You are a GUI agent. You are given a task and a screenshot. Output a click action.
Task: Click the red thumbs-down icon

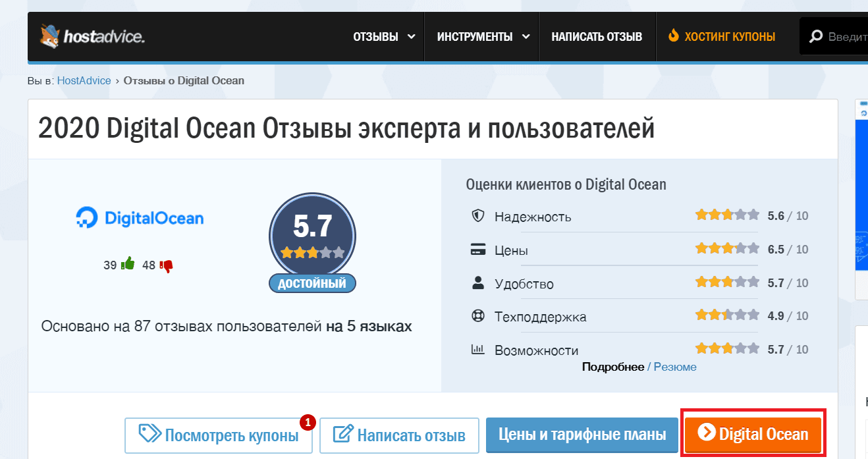click(166, 266)
